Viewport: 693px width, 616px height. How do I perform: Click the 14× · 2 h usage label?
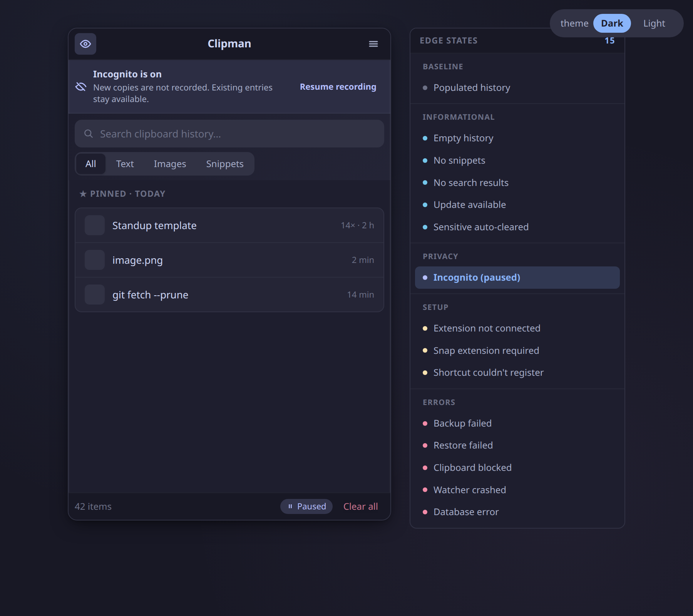tap(357, 225)
